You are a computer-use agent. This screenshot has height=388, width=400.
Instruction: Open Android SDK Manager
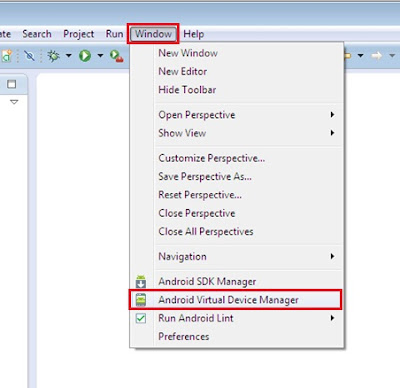pos(237,282)
